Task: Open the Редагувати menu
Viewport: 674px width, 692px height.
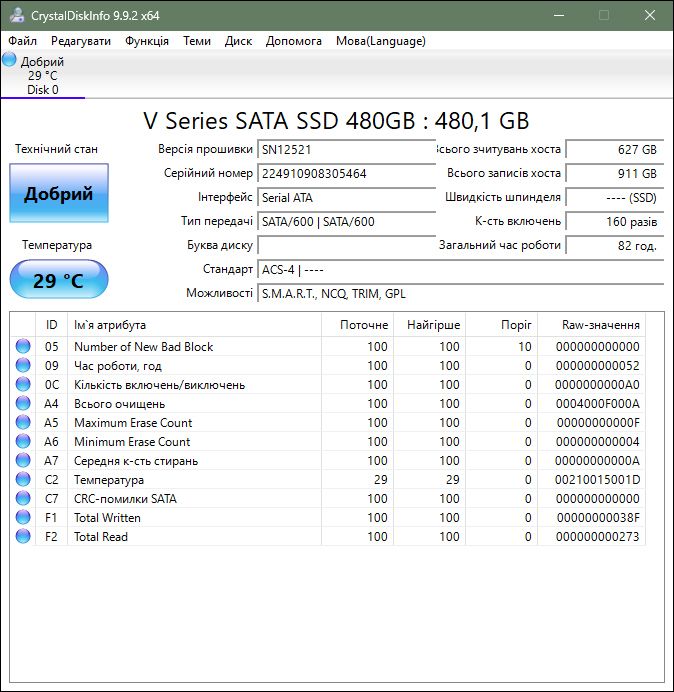Action: (x=81, y=41)
